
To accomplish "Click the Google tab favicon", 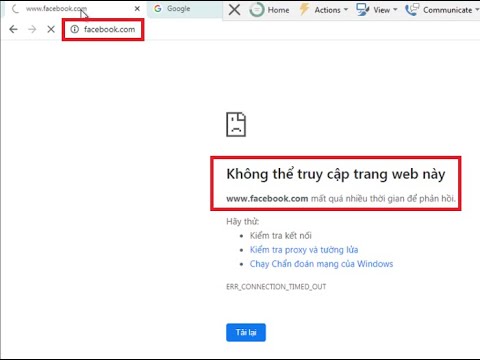I will coord(158,9).
